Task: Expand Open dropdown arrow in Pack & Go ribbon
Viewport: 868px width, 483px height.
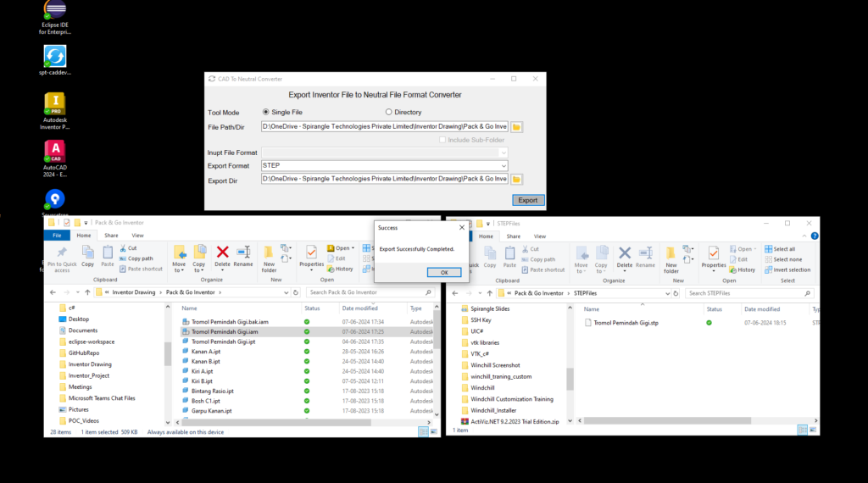Action: [353, 248]
